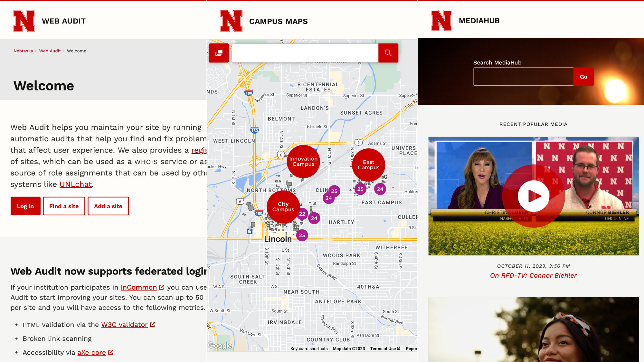Open the W3C validator link

124,325
